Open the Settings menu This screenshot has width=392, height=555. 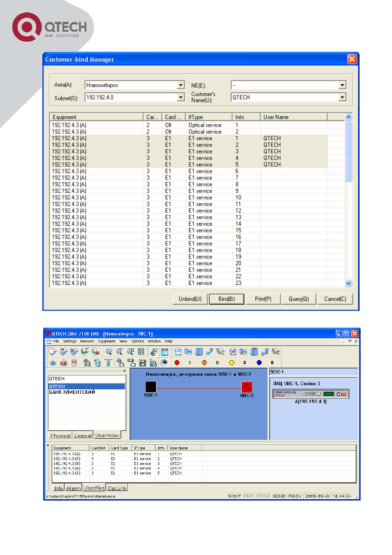69,341
